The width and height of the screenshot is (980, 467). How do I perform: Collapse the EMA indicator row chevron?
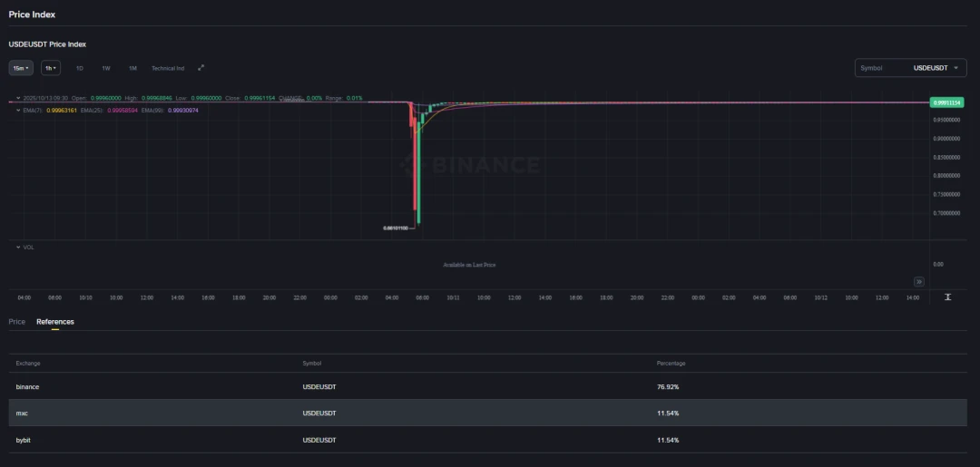click(x=18, y=110)
